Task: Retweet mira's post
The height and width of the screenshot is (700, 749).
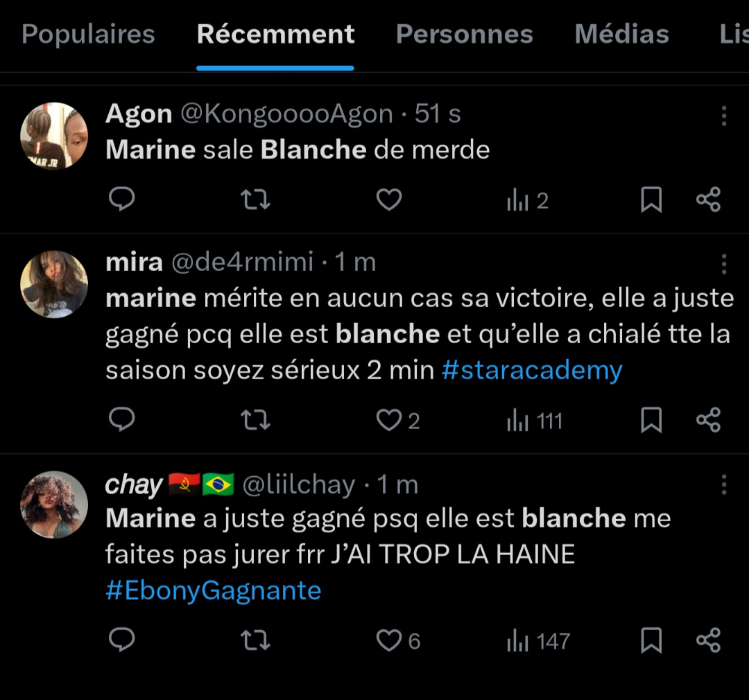Action: point(255,420)
